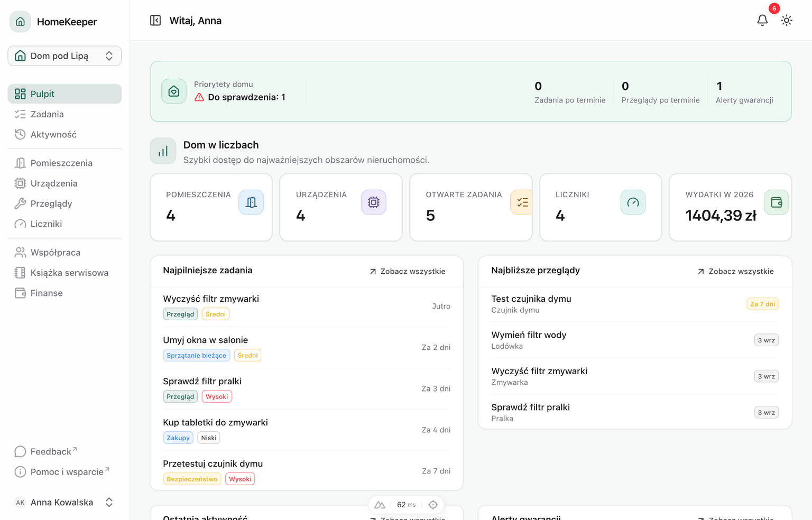Viewport: 812px width, 520px height.
Task: Click 3 wrz badge beside Wymień filtr wody
Action: tap(767, 340)
